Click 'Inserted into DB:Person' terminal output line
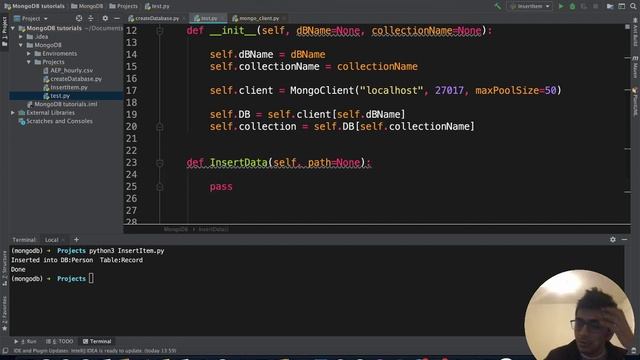This screenshot has width=640, height=360. point(77,260)
